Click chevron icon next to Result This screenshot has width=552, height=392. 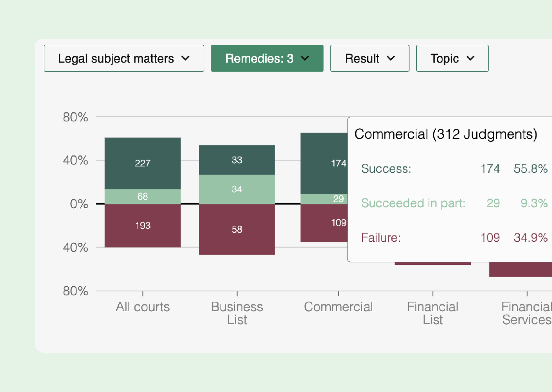(391, 58)
